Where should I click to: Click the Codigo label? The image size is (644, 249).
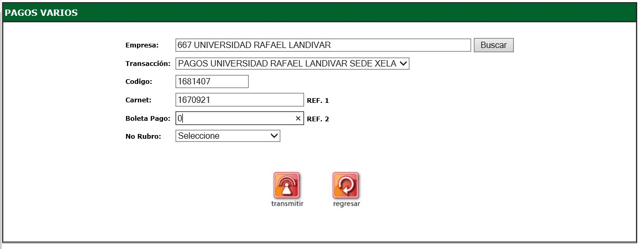tap(138, 82)
